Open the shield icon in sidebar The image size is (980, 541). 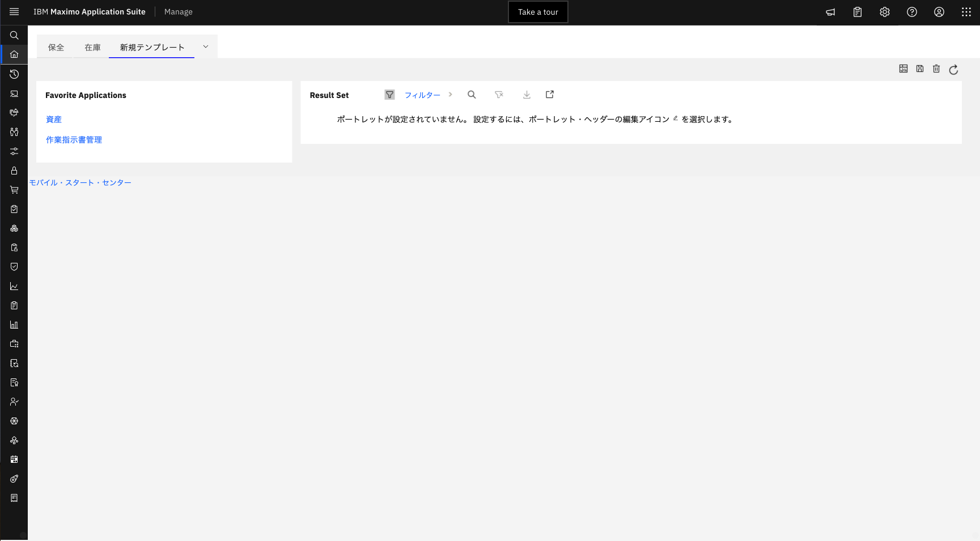[x=14, y=267]
